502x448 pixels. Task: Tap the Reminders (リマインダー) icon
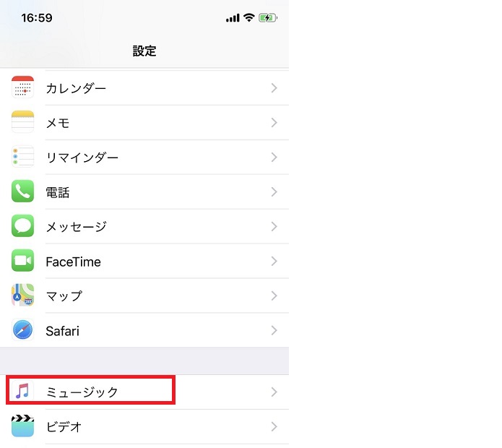tap(22, 156)
